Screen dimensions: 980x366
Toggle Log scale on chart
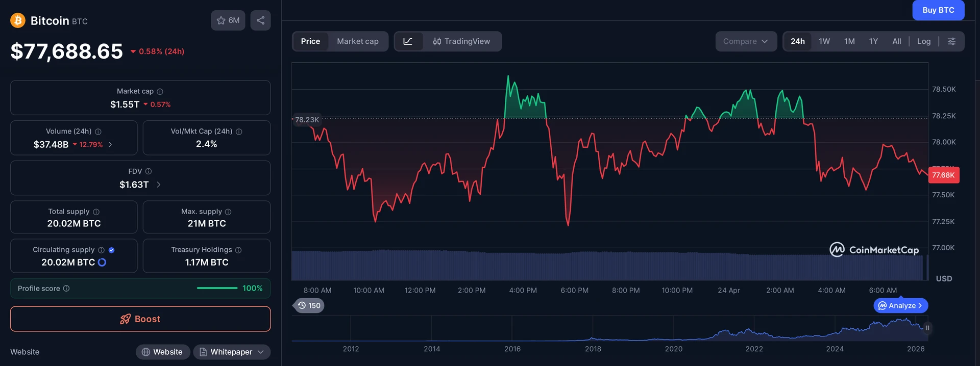pos(924,41)
